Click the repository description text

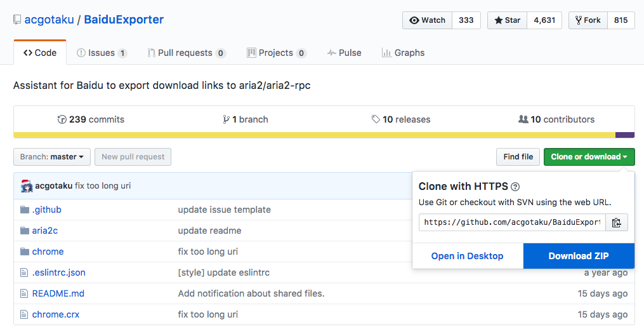[x=162, y=86]
